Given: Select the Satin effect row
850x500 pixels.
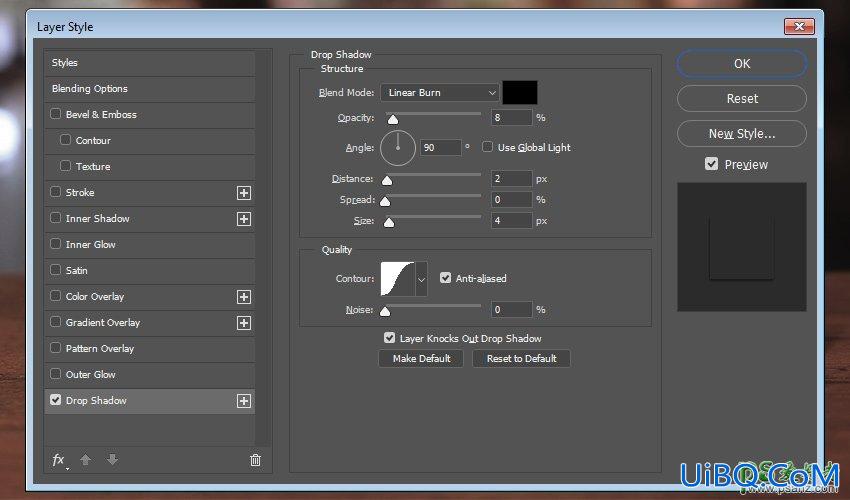Looking at the screenshot, I should tap(149, 271).
